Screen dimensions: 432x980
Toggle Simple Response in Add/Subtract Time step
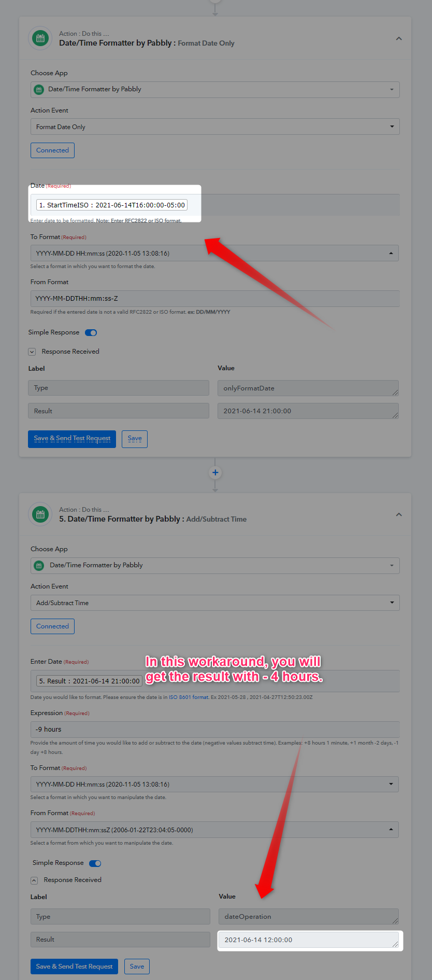pyautogui.click(x=95, y=863)
